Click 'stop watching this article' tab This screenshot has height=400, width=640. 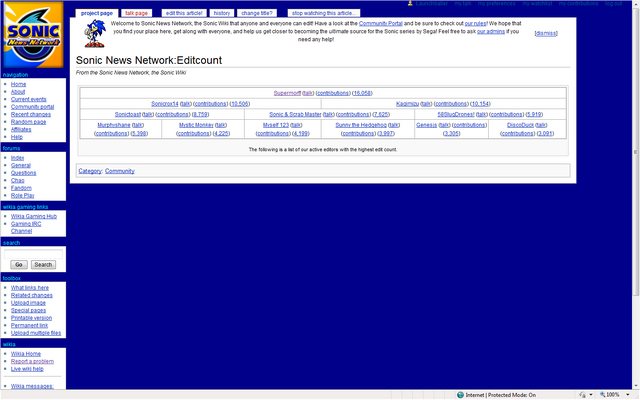coord(324,13)
